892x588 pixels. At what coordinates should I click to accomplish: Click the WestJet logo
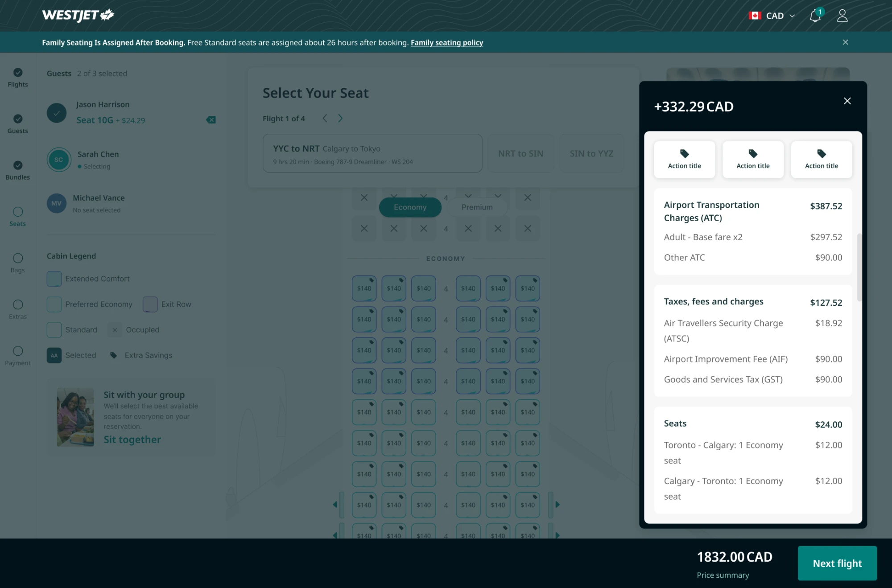78,16
